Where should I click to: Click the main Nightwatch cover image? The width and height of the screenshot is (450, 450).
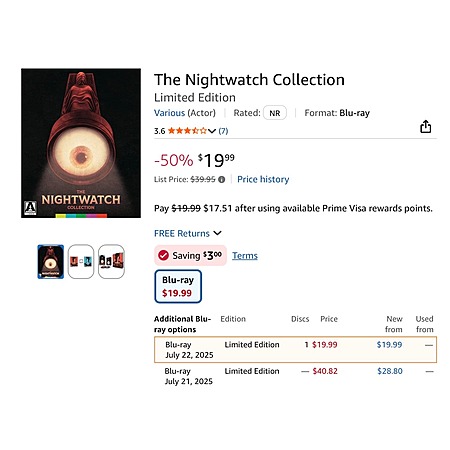click(81, 143)
